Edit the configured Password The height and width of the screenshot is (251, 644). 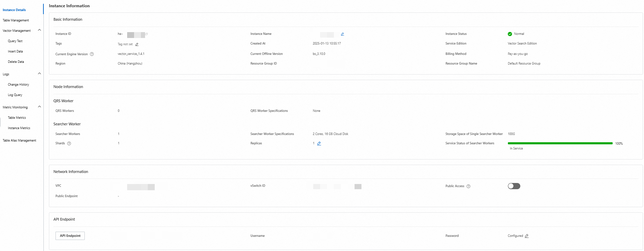(x=527, y=236)
